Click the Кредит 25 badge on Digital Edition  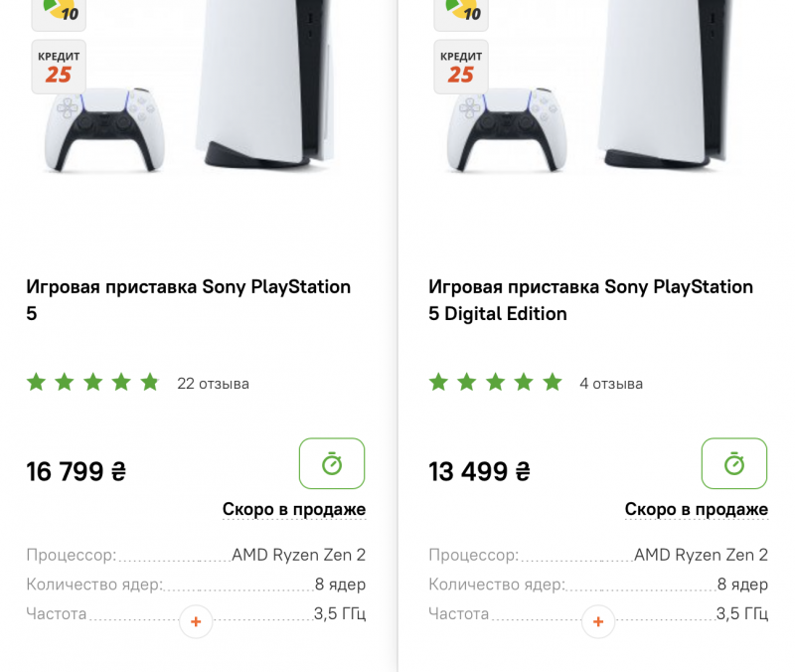[461, 67]
